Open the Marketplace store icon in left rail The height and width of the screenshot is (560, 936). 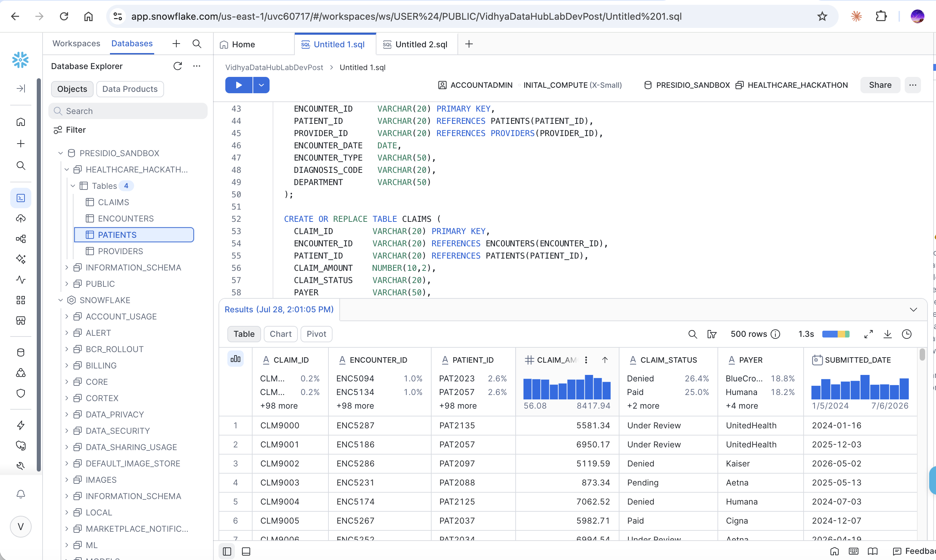coord(21,320)
